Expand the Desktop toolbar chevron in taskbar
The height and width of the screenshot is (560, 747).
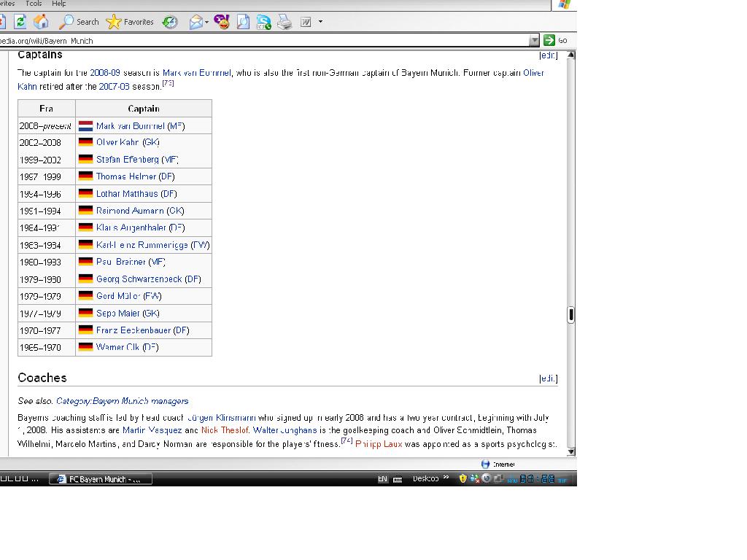point(446,478)
